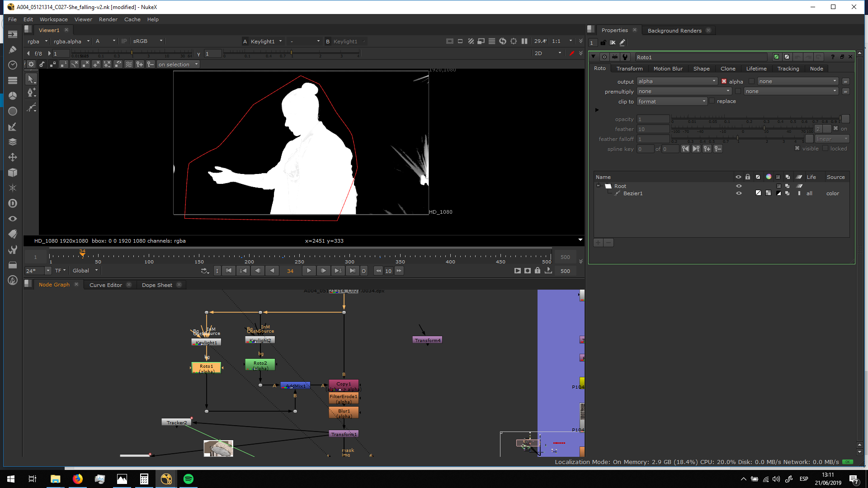This screenshot has width=868, height=488.
Task: Select the Transform4 node
Action: point(427,340)
